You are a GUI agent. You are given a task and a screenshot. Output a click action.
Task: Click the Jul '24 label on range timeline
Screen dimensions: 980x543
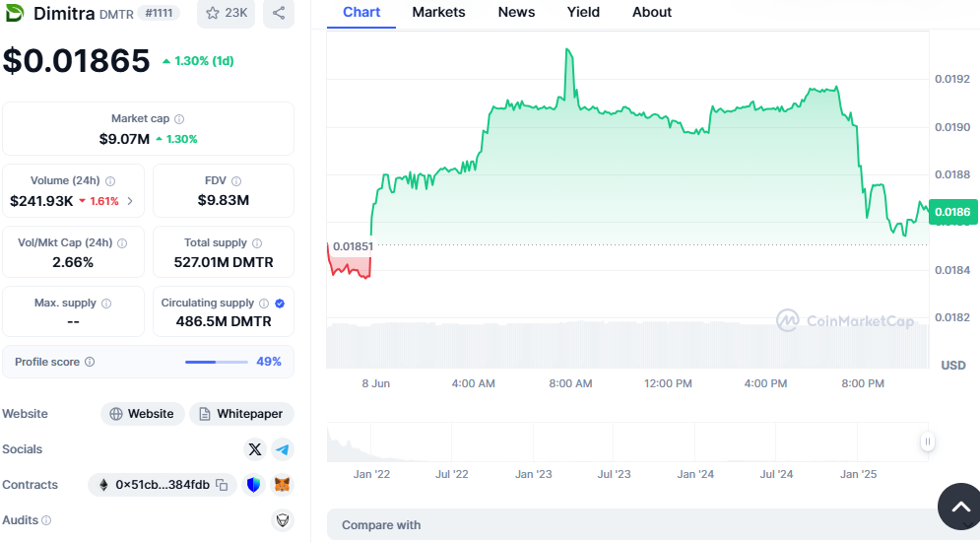click(776, 474)
